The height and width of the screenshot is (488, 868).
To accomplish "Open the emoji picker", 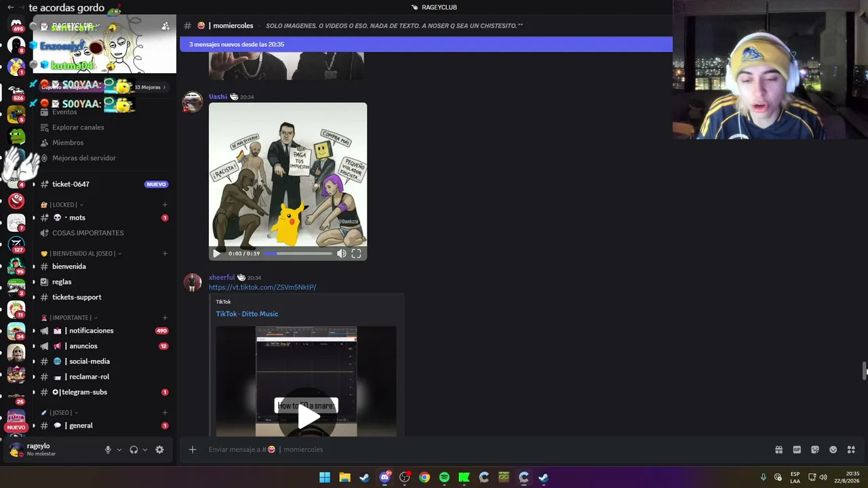I will tap(833, 449).
